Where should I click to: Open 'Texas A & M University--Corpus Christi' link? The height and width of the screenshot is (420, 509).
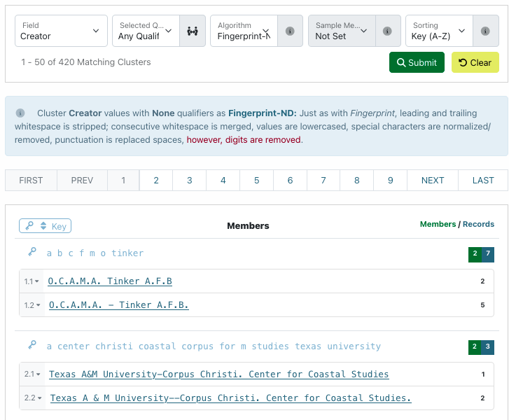pos(231,398)
